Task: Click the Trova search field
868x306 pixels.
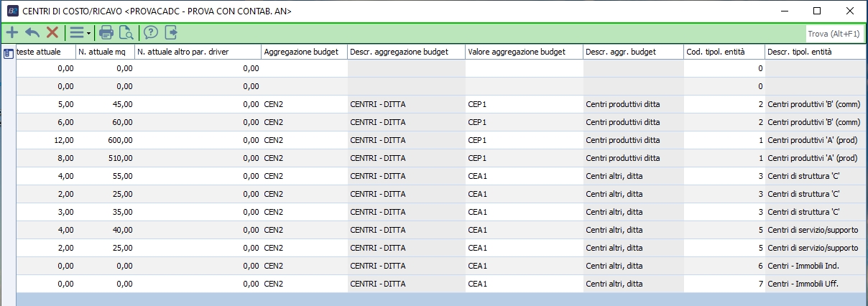Action: pyautogui.click(x=834, y=33)
